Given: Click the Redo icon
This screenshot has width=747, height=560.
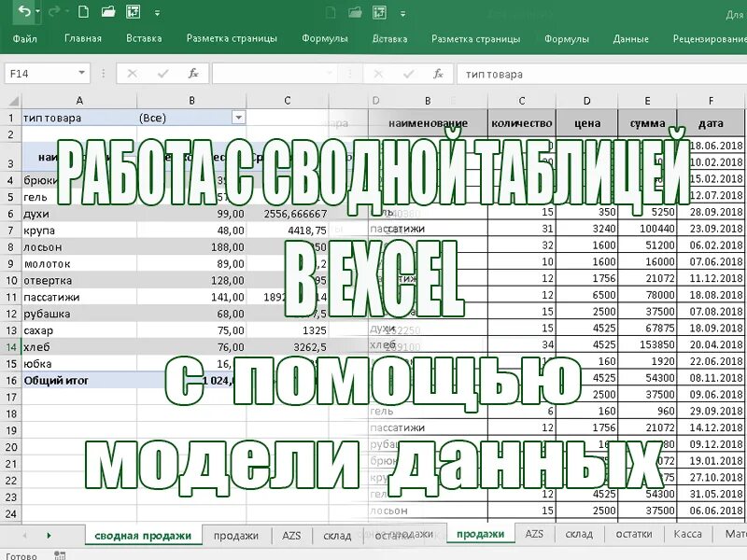Looking at the screenshot, I should (54, 12).
